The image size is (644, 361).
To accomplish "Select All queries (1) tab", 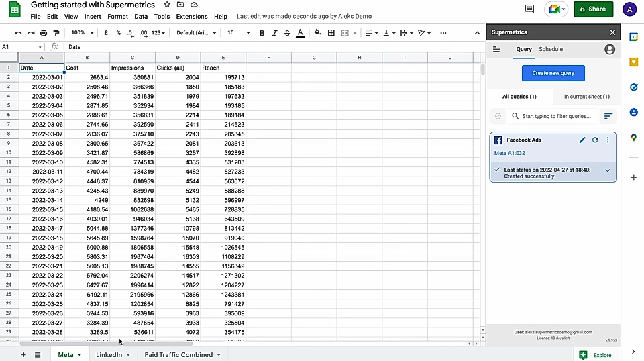I will click(519, 97).
